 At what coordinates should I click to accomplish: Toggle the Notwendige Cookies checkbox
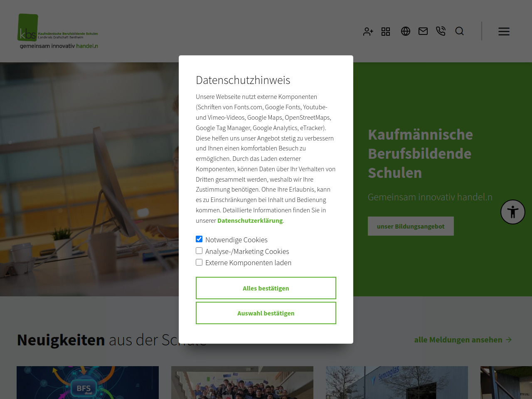199,239
